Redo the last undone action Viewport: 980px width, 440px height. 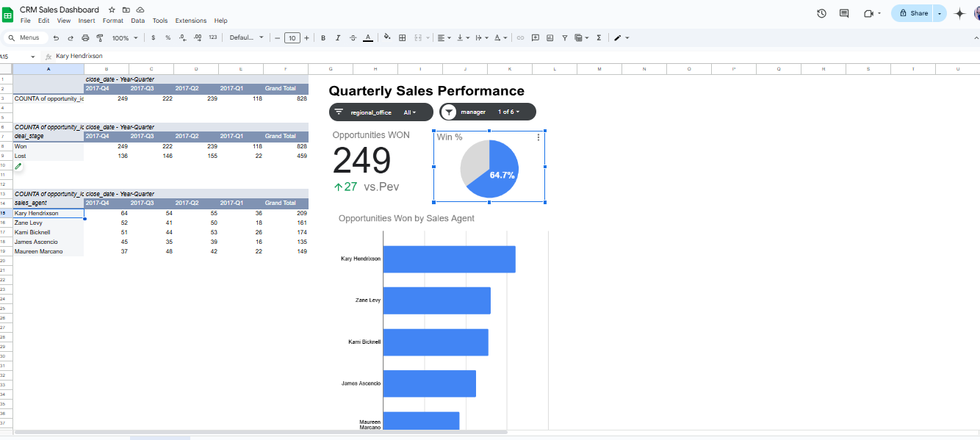click(x=71, y=37)
